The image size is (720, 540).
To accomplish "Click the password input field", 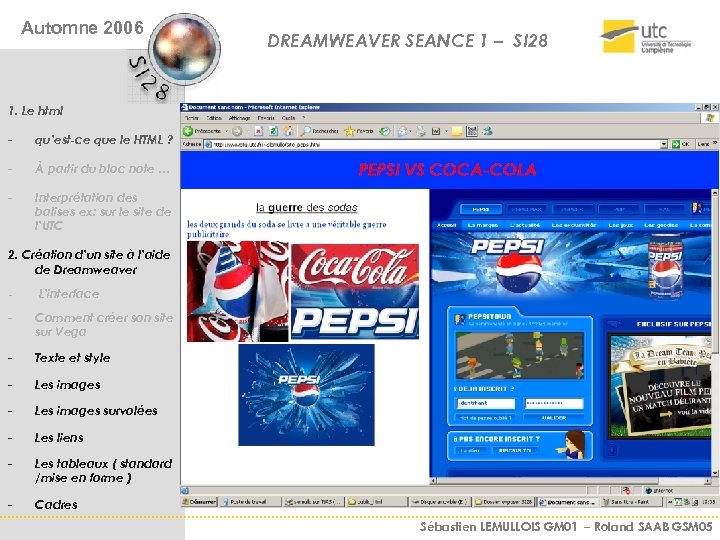I will point(554,403).
